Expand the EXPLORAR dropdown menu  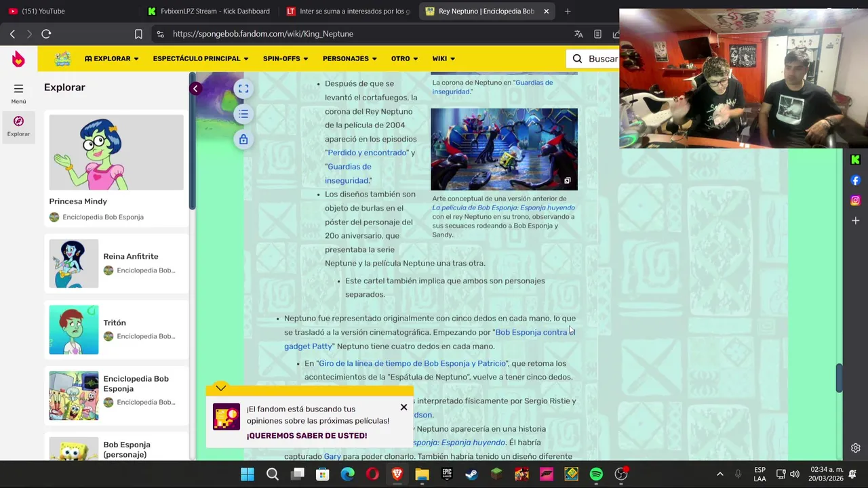click(111, 59)
